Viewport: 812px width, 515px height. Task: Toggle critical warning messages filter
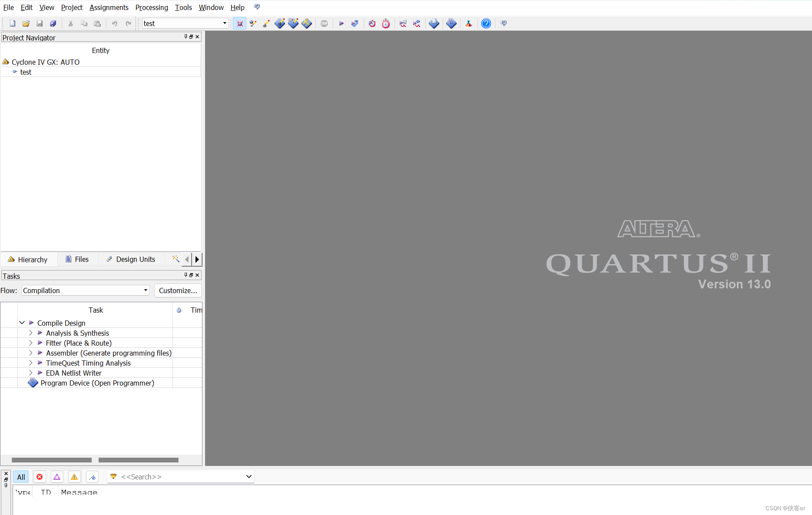[x=57, y=477]
